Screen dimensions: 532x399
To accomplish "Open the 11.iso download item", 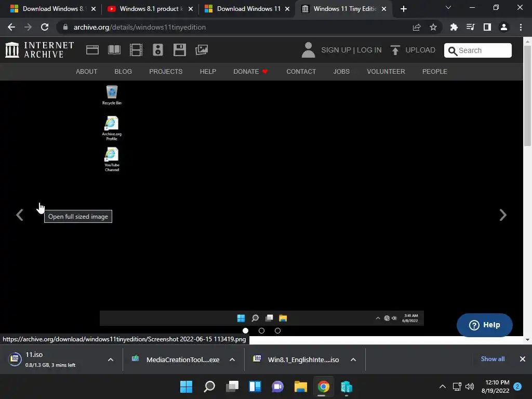I will [51, 360].
